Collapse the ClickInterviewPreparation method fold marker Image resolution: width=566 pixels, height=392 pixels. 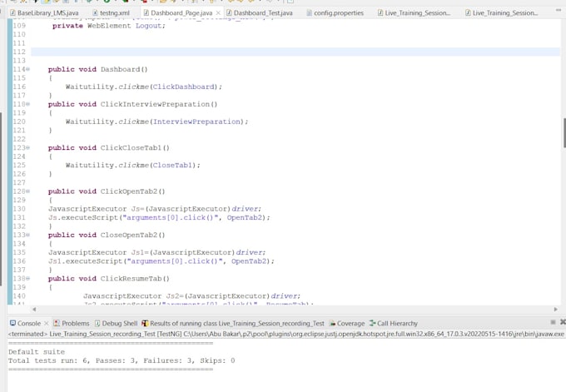coord(27,104)
